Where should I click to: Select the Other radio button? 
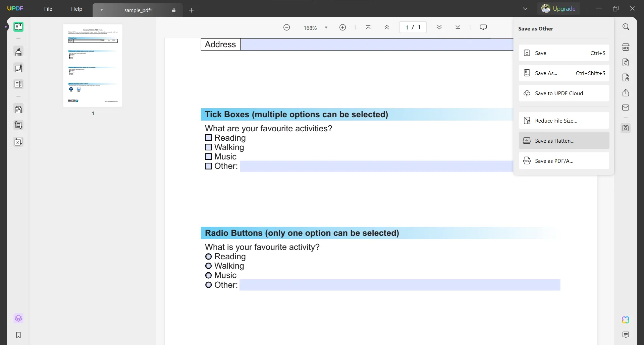click(x=208, y=285)
